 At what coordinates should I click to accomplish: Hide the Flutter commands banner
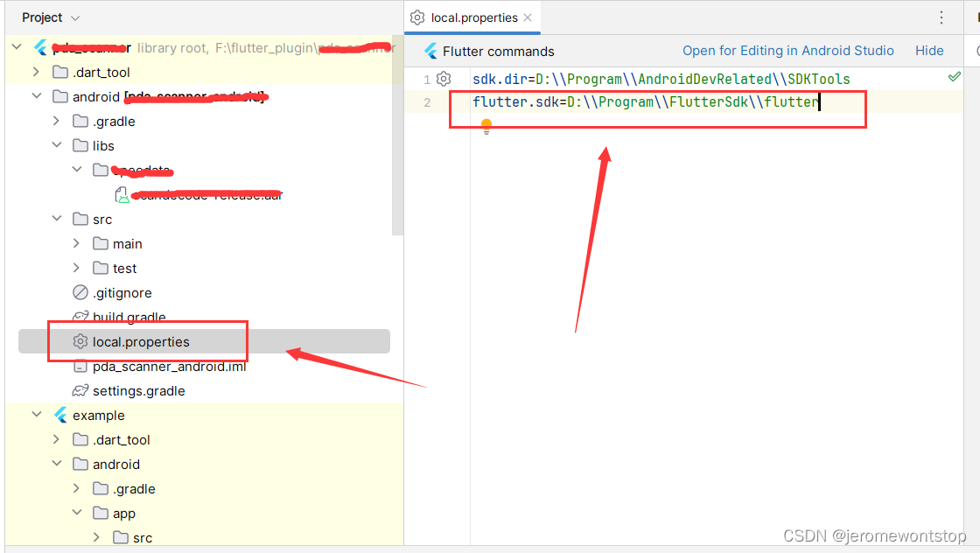[x=929, y=51]
